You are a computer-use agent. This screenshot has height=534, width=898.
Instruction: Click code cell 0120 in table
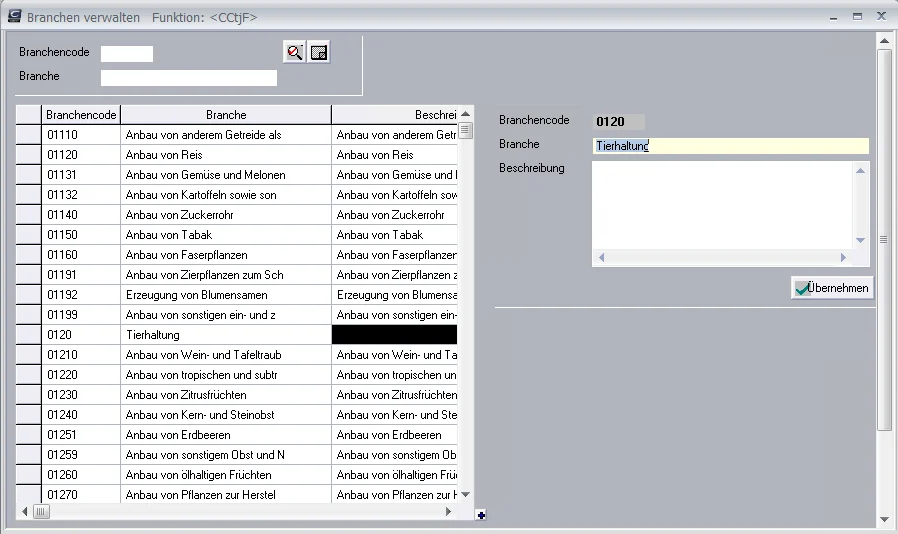(81, 335)
